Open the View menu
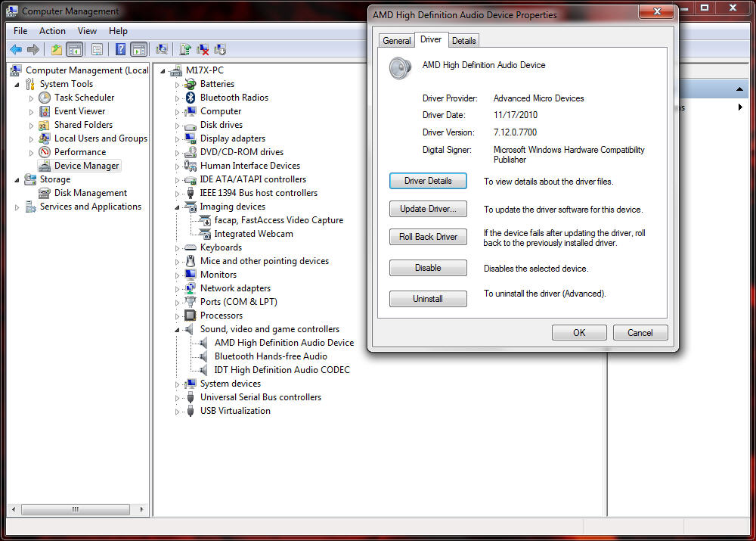756x541 pixels. click(x=87, y=31)
